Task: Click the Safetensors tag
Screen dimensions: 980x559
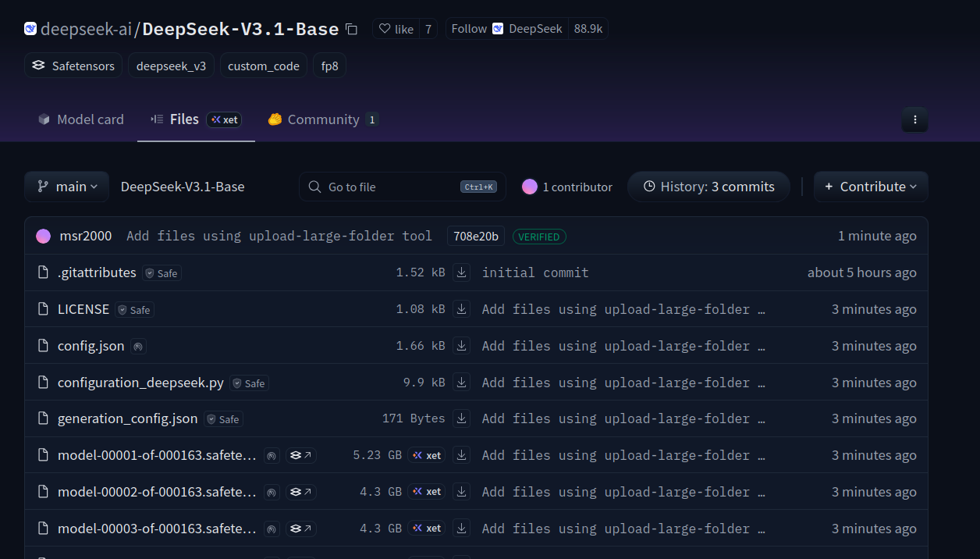Action: click(73, 66)
